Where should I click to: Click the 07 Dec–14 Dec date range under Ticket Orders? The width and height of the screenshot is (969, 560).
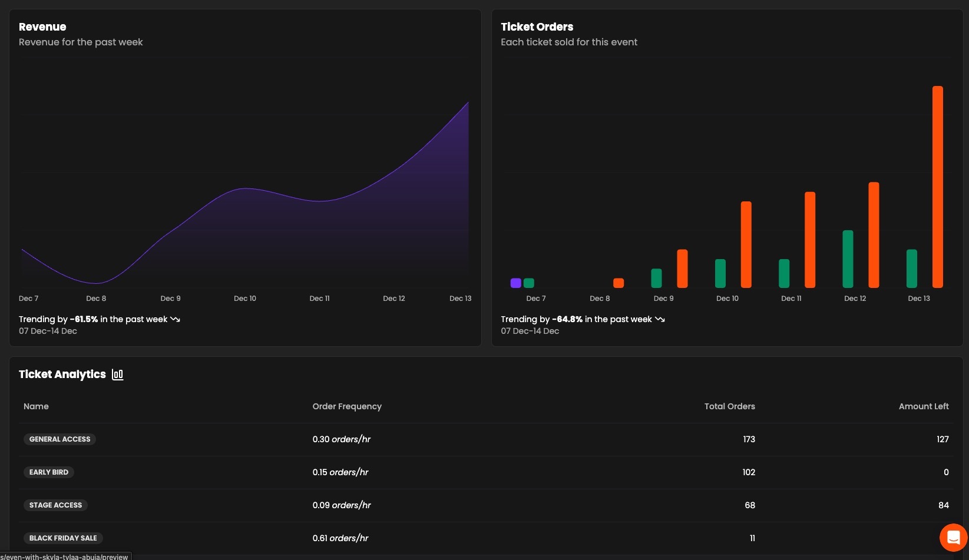[530, 331]
